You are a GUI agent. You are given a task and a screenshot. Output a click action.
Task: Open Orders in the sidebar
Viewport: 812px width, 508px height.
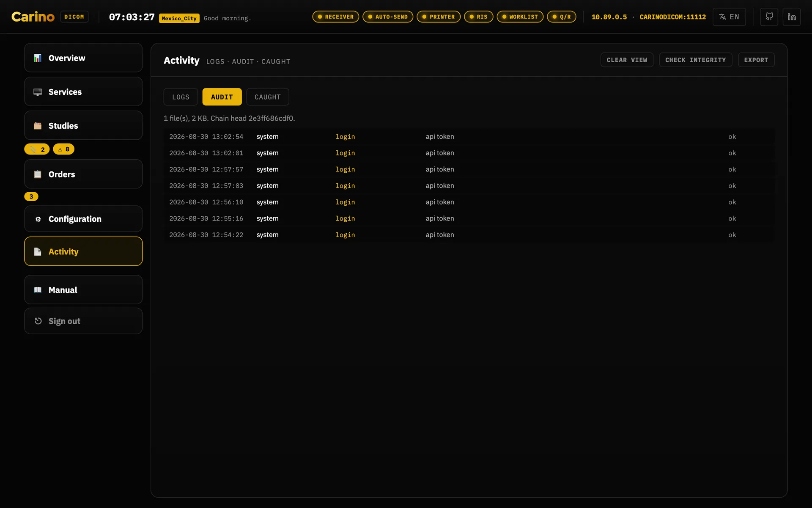(x=83, y=174)
